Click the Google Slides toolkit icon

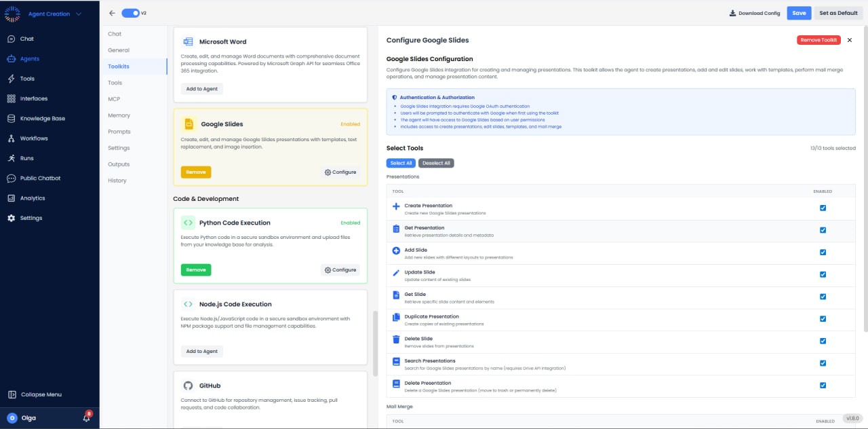click(x=189, y=124)
